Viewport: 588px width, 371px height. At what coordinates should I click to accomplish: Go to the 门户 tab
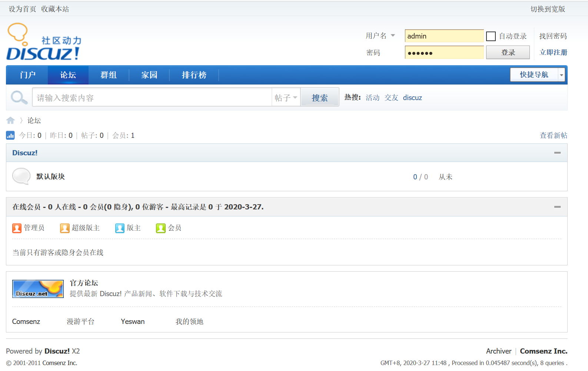point(28,75)
